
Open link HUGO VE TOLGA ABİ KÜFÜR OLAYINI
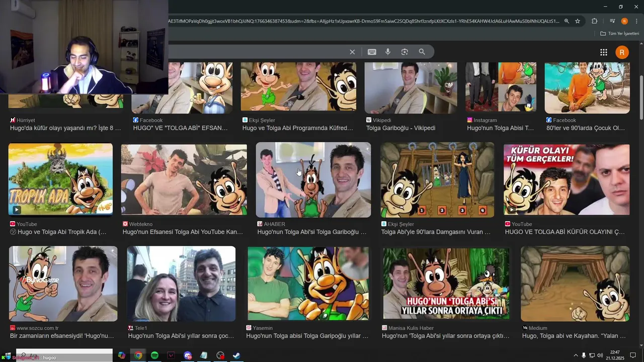[565, 232]
